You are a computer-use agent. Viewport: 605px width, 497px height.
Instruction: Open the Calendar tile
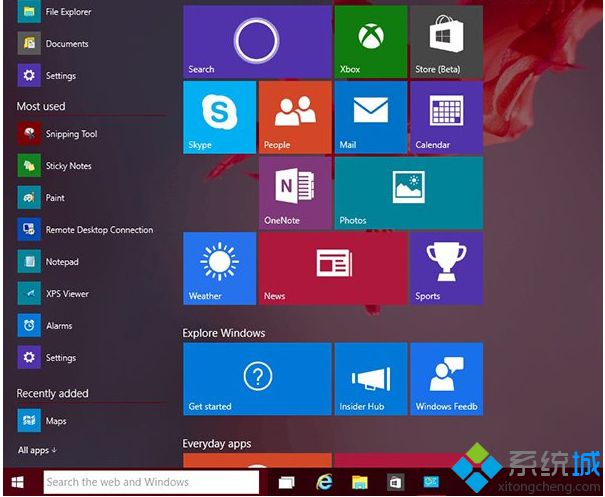[x=446, y=117]
